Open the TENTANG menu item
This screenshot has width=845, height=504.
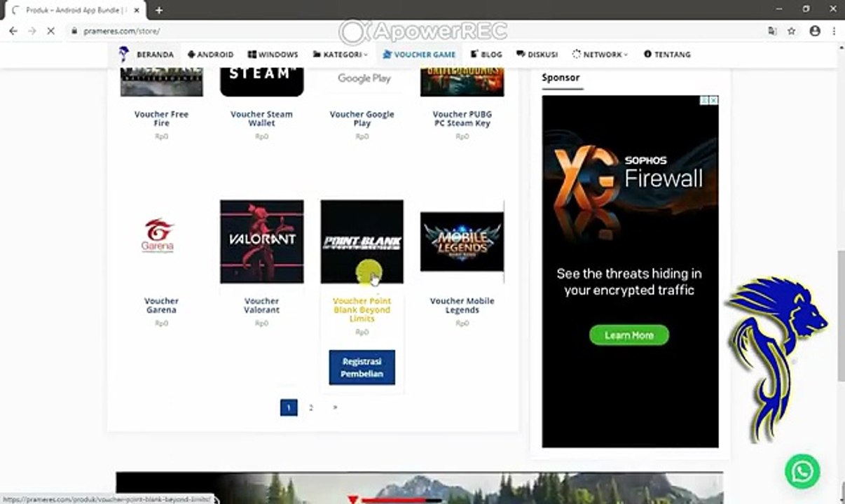coord(667,54)
